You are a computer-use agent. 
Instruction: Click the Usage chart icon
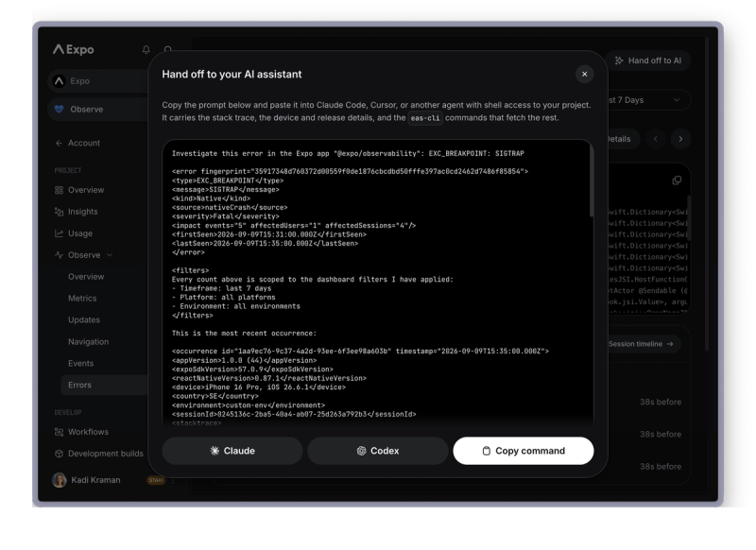59,233
